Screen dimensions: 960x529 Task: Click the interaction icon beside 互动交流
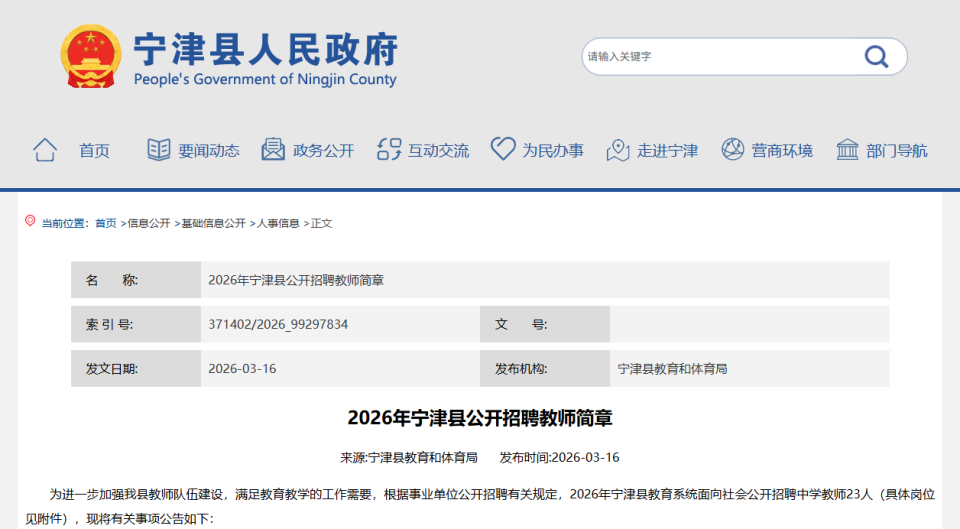tap(389, 149)
